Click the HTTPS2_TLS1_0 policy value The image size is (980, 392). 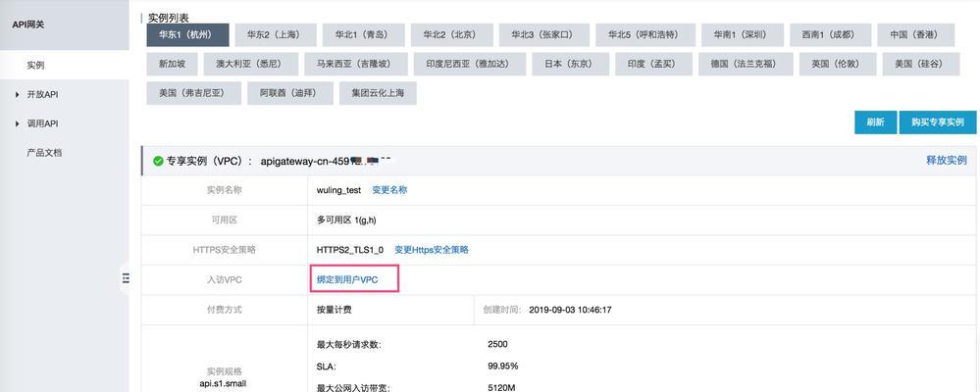click(350, 250)
